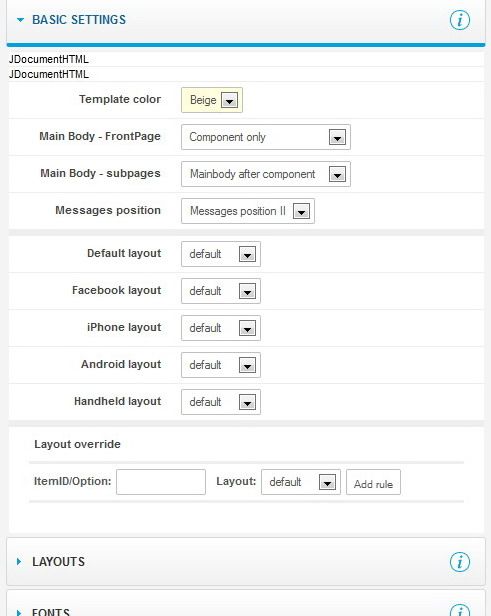Expand the Fonts section
Viewport: 491px width, 616px height.
(19, 612)
